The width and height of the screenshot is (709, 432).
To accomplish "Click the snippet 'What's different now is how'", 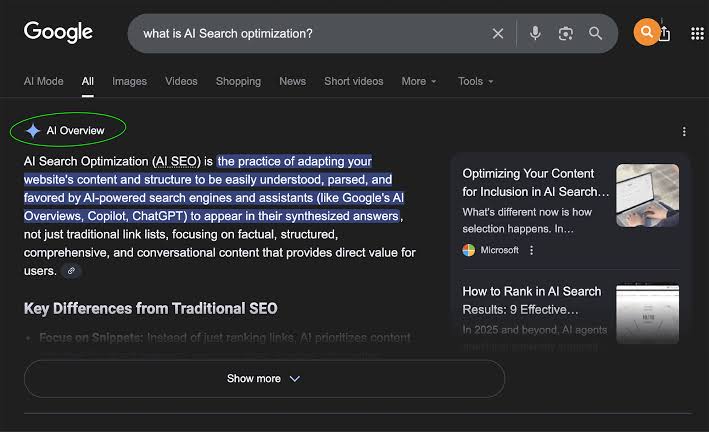I will click(x=527, y=212).
